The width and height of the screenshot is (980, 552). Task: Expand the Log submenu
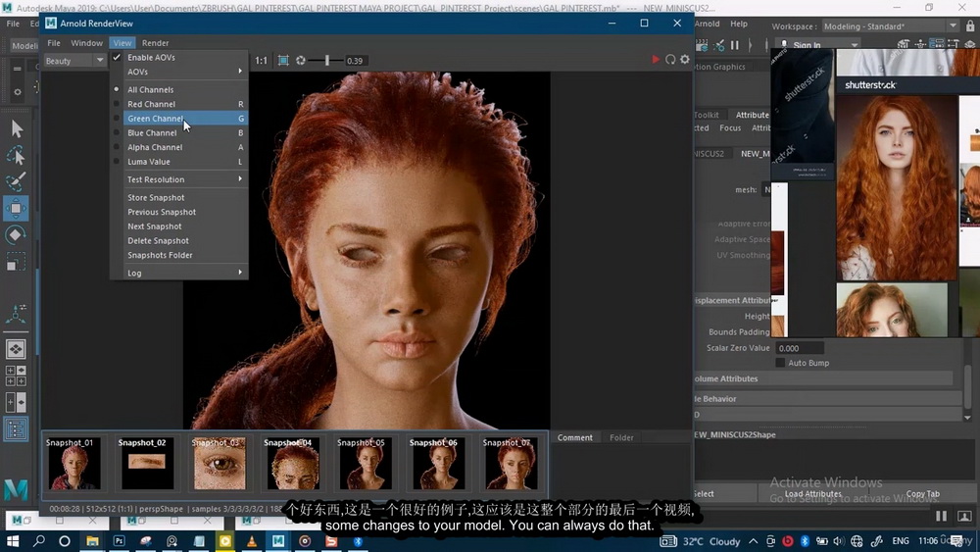(x=178, y=273)
